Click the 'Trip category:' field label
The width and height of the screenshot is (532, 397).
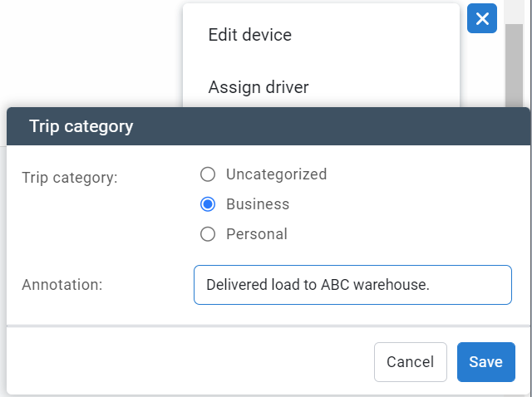(x=70, y=178)
